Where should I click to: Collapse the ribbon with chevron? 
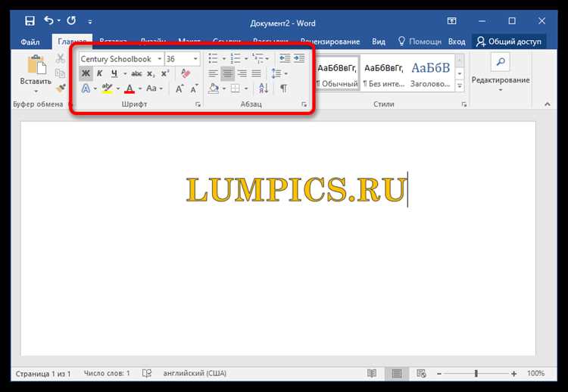coord(547,104)
